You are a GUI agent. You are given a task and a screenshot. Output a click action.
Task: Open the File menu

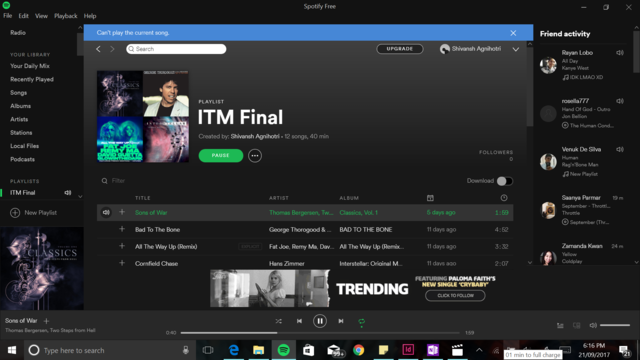point(8,16)
